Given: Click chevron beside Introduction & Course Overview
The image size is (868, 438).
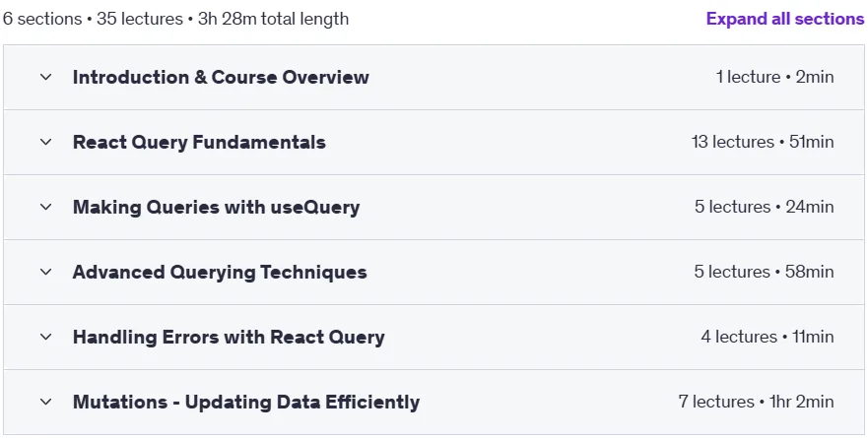Looking at the screenshot, I should [46, 77].
